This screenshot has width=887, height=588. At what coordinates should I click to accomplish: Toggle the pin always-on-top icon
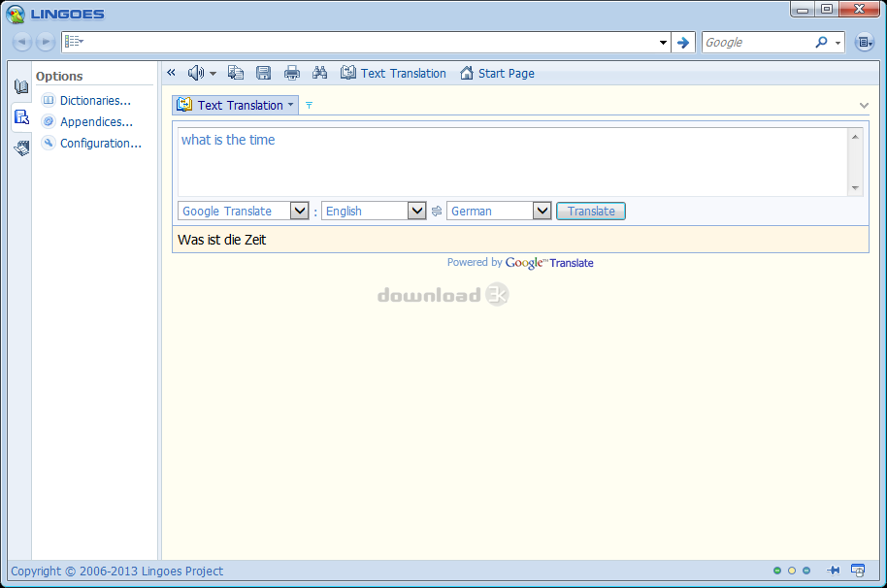(833, 571)
